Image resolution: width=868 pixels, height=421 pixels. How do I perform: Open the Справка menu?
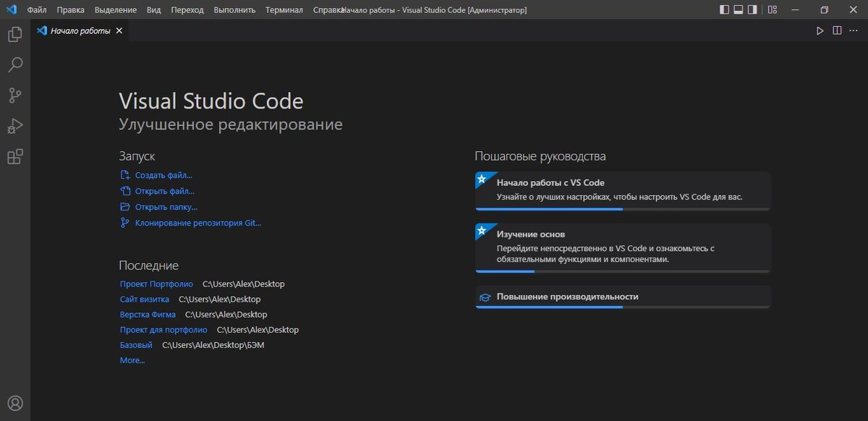(327, 10)
